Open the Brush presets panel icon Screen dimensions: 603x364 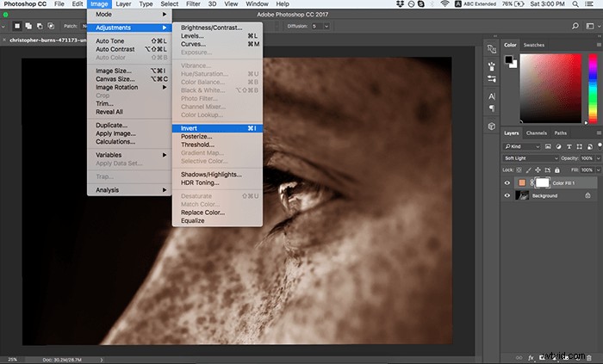click(x=492, y=66)
